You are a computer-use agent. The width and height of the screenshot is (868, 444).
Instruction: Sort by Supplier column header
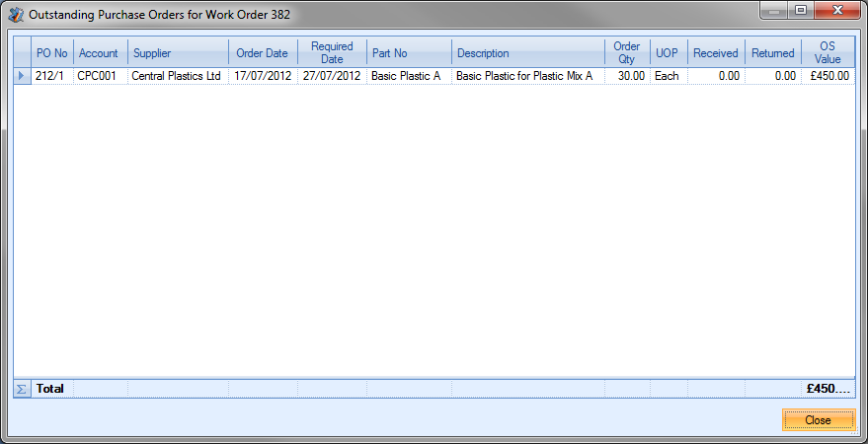178,53
